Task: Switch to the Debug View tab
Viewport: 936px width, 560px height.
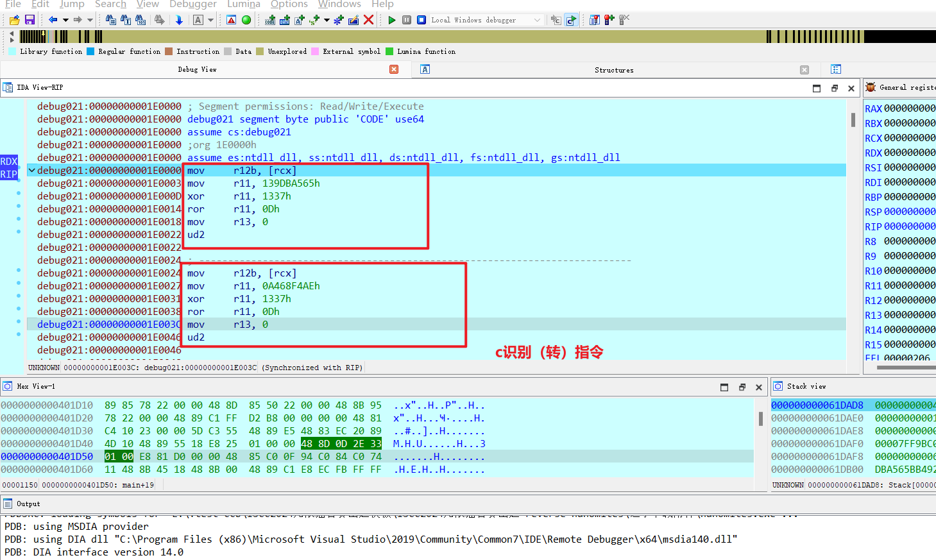Action: click(x=197, y=69)
